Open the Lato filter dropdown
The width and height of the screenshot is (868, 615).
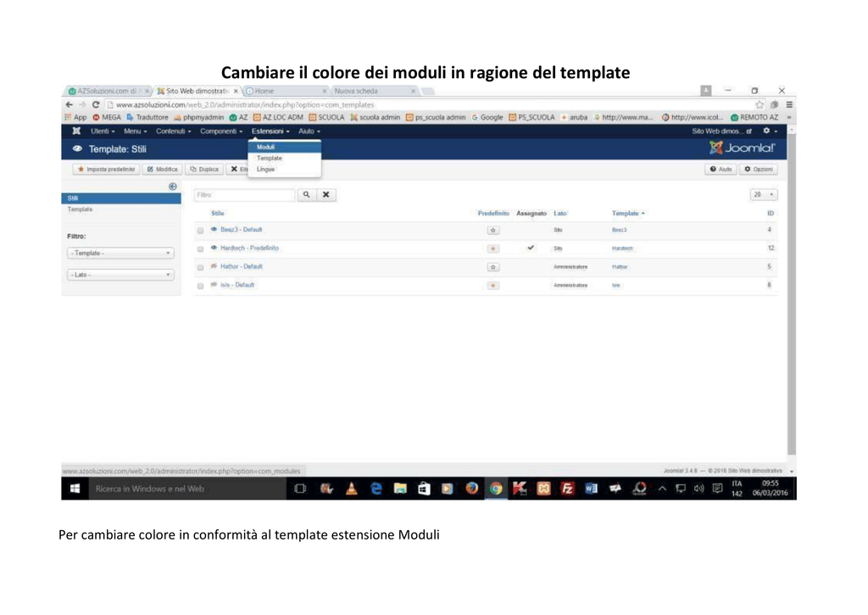pos(120,275)
